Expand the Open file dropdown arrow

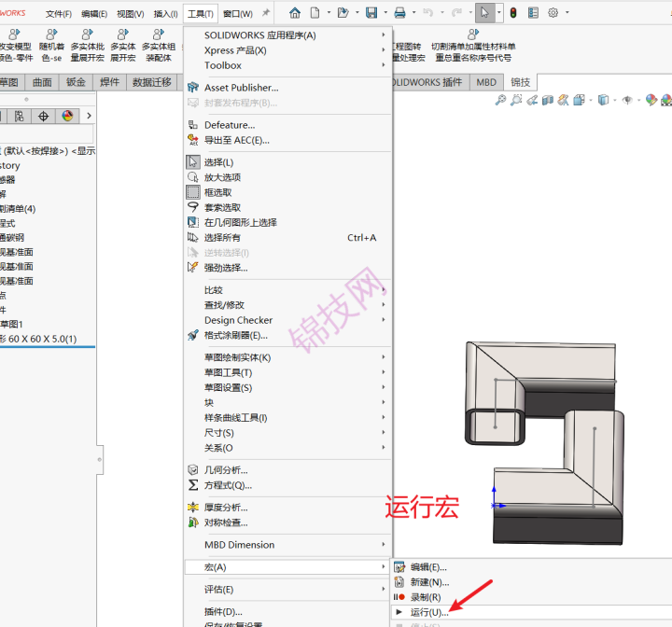(357, 13)
